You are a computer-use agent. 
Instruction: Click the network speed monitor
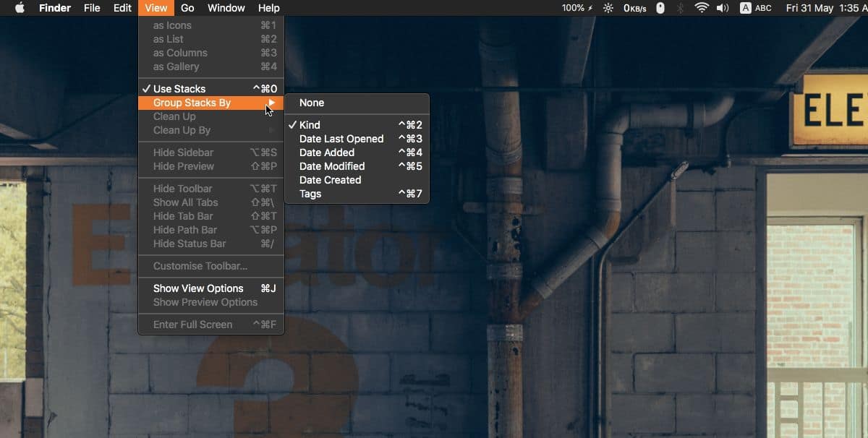point(635,8)
